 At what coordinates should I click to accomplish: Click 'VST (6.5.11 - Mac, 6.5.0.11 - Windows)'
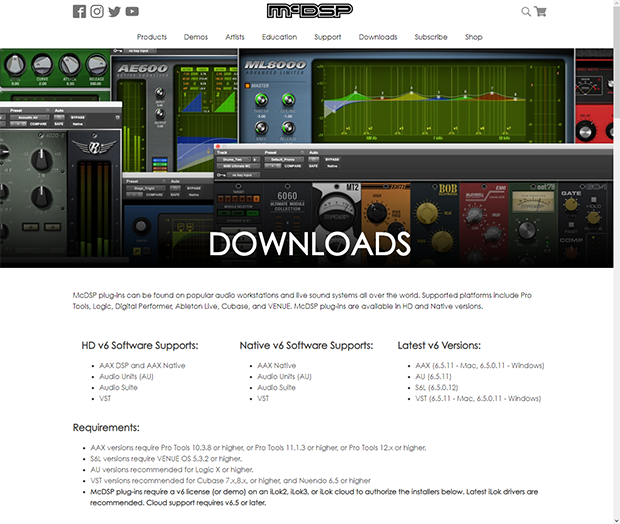[478, 398]
